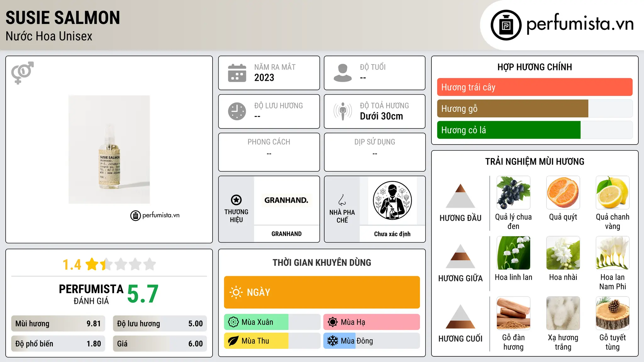Click the PERFUMISTA ĐÁNH GIÁ label
This screenshot has width=644, height=362.
(x=91, y=294)
